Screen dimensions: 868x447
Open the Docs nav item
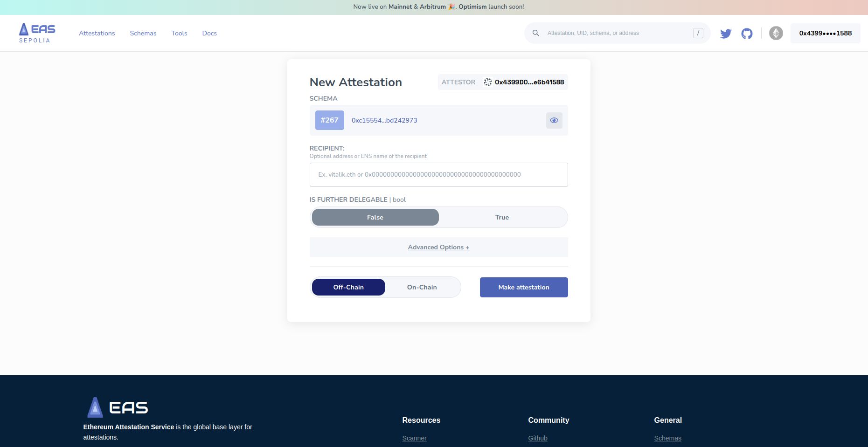pyautogui.click(x=209, y=33)
